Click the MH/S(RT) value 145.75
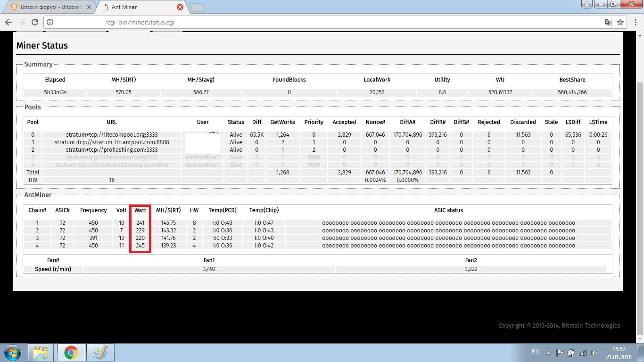Image resolution: width=644 pixels, height=362 pixels. pos(168,223)
